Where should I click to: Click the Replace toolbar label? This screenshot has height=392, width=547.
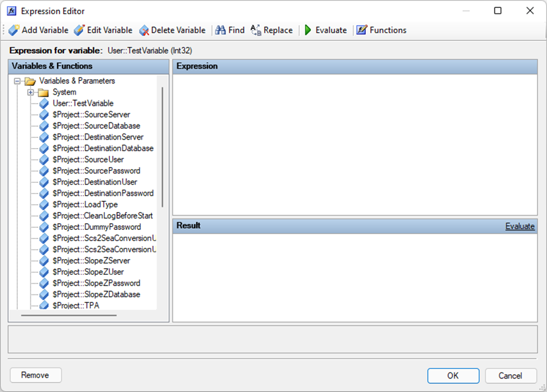[278, 30]
